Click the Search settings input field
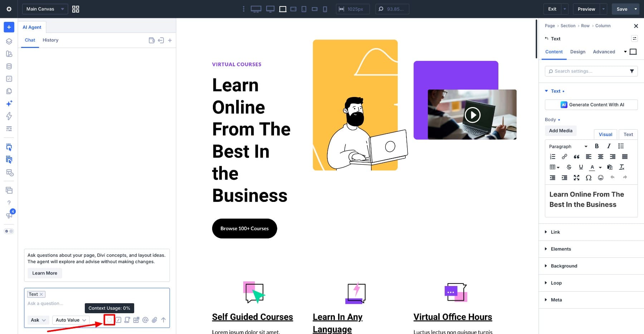The width and height of the screenshot is (644, 334). point(591,71)
